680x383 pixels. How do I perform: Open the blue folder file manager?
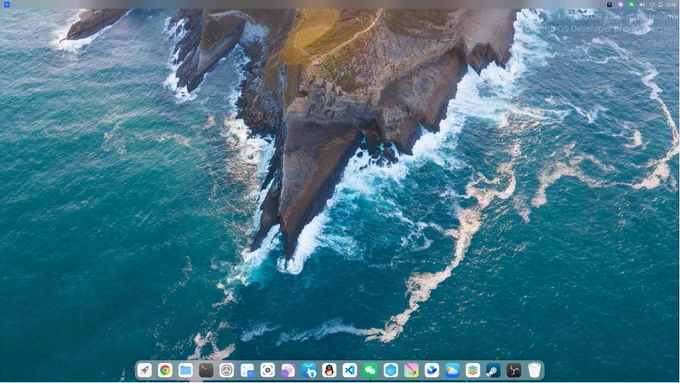[186, 370]
